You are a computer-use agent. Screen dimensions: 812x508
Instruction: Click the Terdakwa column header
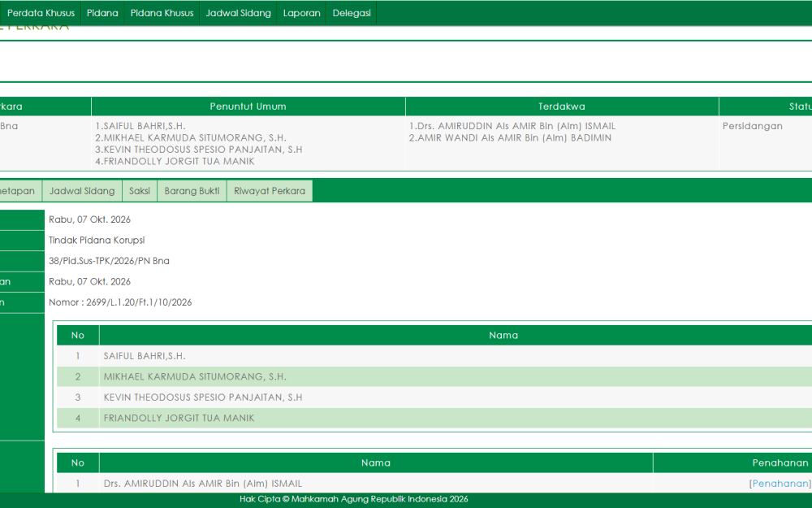pyautogui.click(x=562, y=106)
